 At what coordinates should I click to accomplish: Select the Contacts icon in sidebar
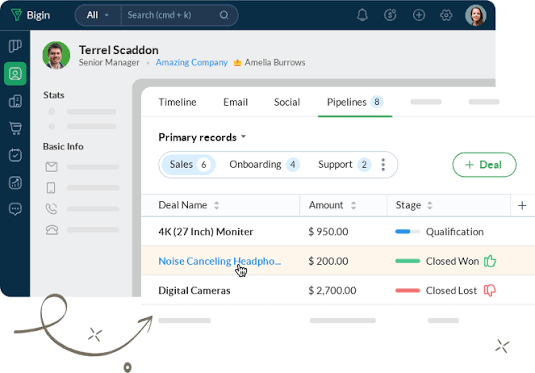pos(15,74)
